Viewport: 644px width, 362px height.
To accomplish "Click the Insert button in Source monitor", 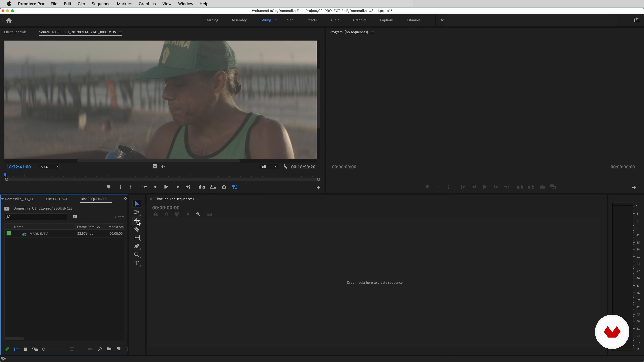I will point(201,187).
